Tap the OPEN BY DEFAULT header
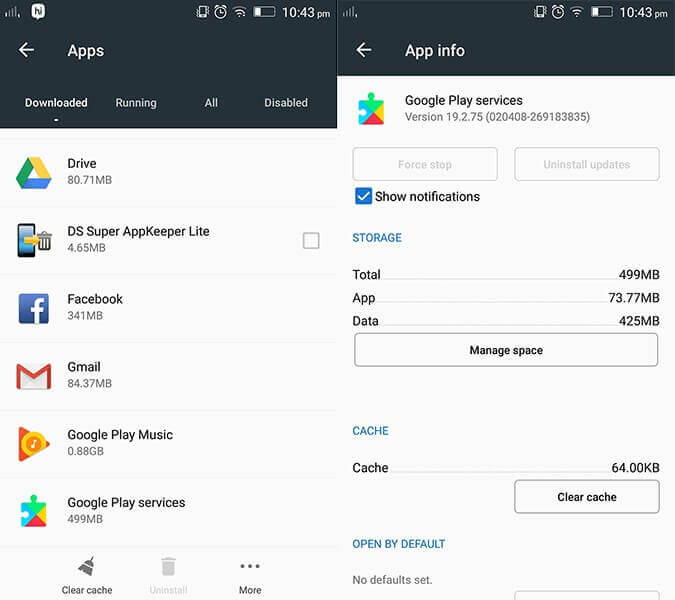 [399, 544]
